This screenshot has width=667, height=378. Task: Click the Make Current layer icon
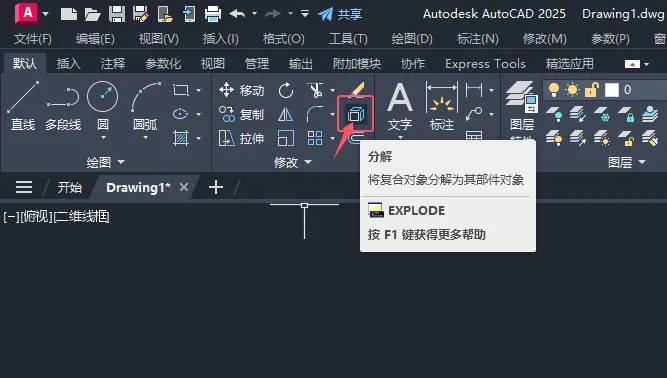(x=650, y=114)
